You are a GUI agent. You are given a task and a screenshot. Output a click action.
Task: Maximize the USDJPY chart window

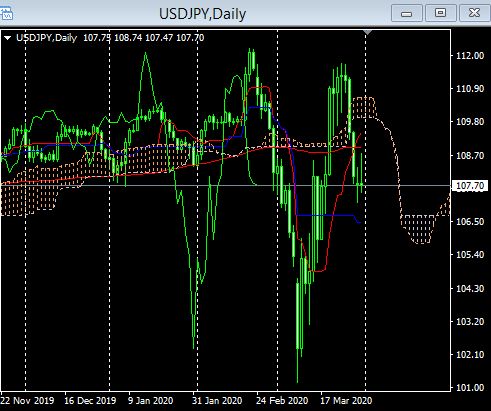pos(440,13)
